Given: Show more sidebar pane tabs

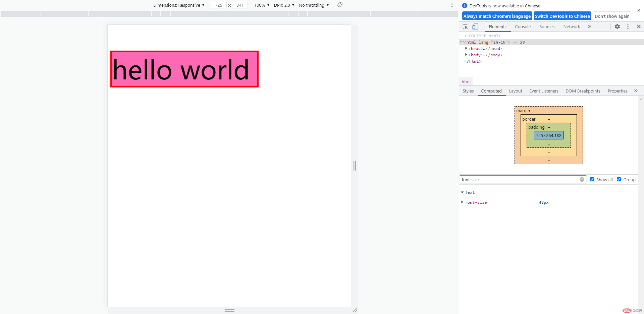Looking at the screenshot, I should (636, 91).
